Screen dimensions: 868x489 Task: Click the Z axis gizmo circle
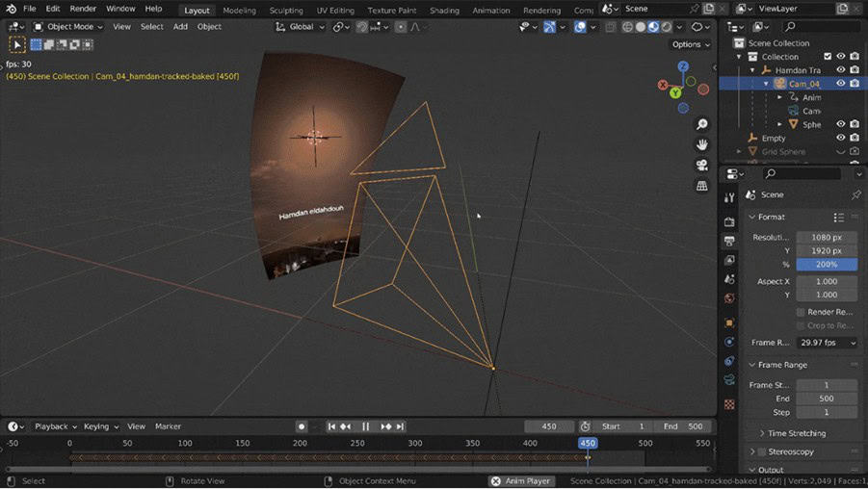click(683, 66)
